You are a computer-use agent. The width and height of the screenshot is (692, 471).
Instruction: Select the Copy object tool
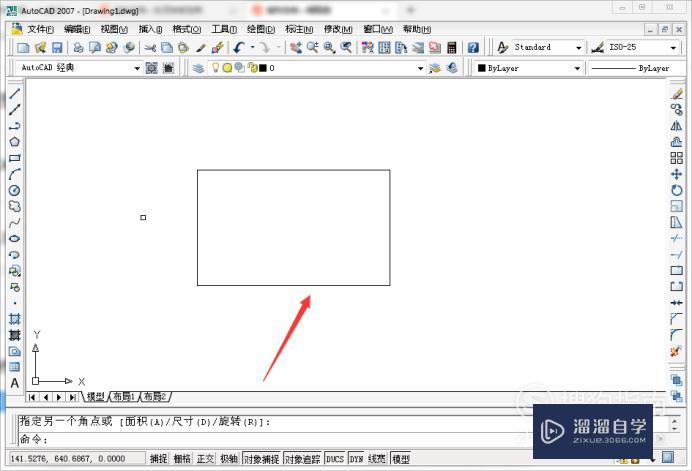click(677, 109)
